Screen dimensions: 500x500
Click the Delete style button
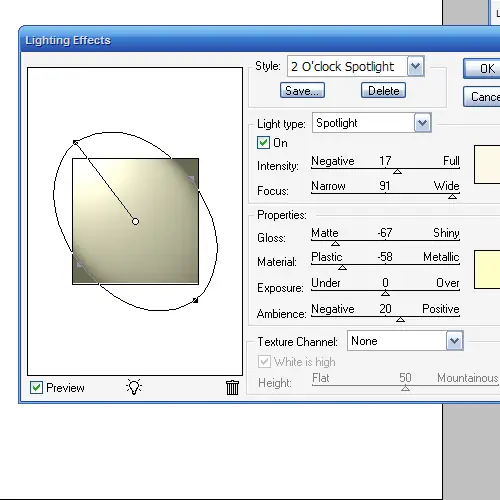(x=383, y=90)
